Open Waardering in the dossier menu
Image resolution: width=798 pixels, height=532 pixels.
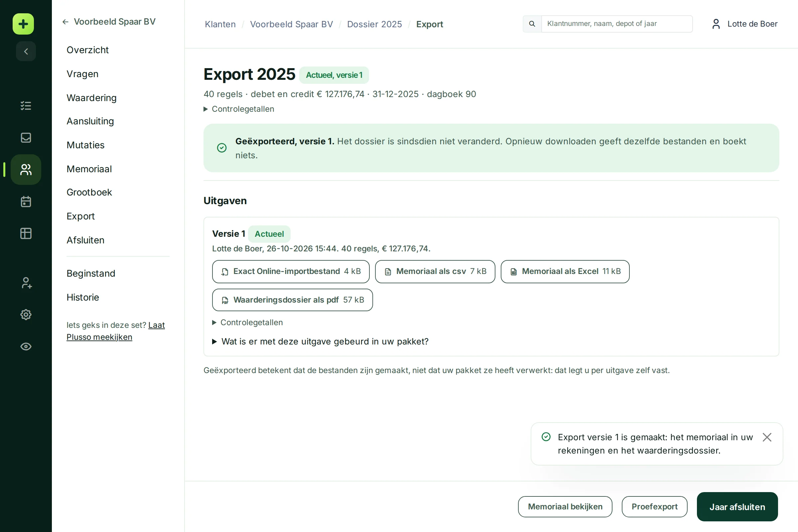92,98
